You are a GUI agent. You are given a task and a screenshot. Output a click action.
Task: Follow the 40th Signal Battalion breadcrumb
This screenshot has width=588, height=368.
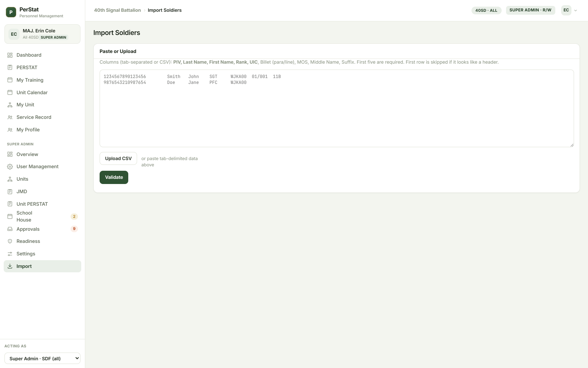[x=117, y=10]
